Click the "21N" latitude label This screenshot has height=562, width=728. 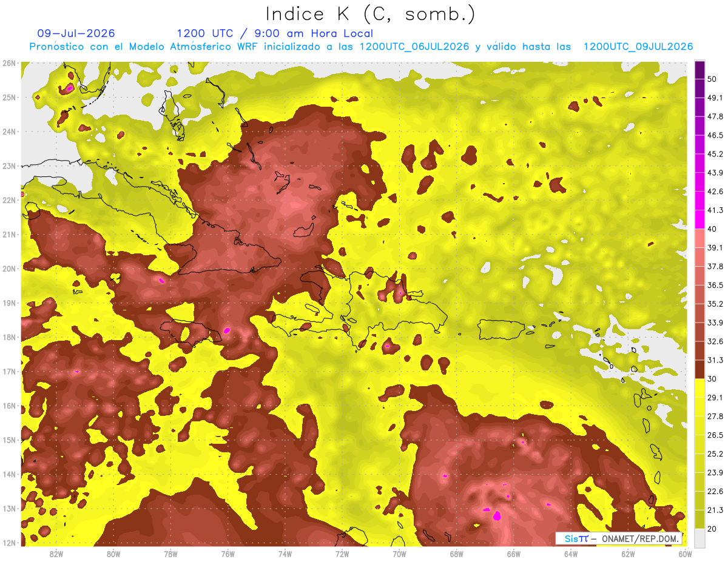tap(9, 235)
